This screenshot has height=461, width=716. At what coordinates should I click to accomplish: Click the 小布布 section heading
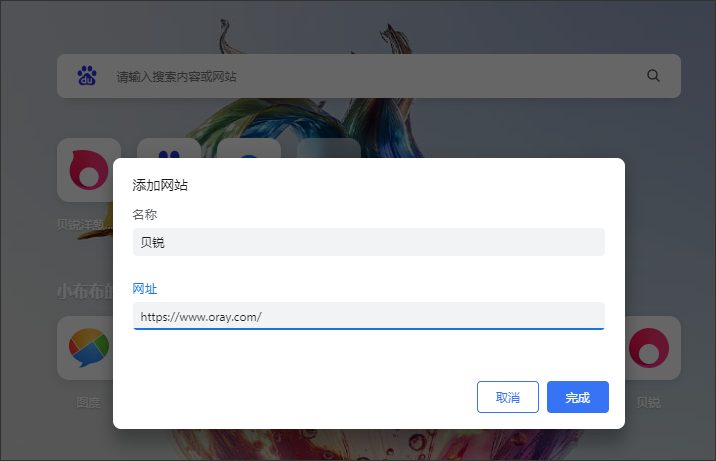coord(84,291)
